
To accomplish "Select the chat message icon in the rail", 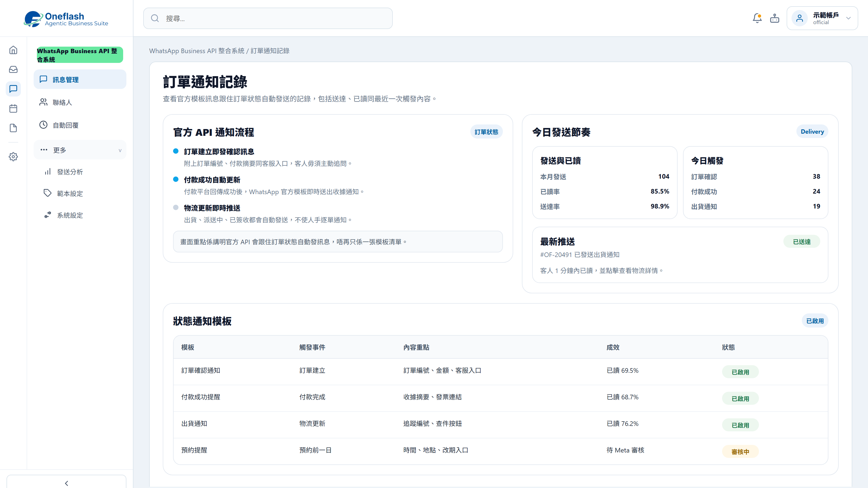I will 13,89.
